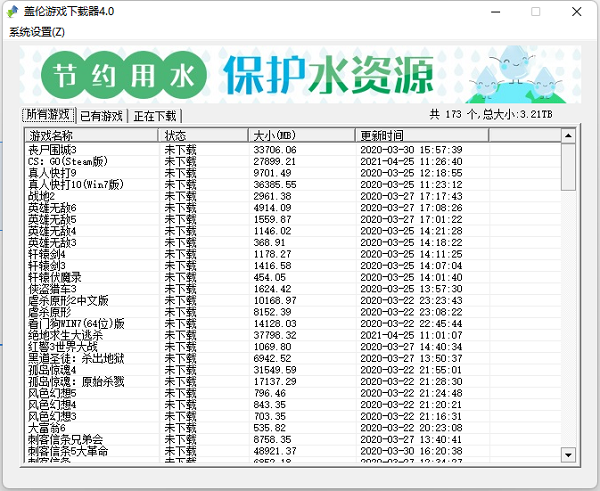This screenshot has height=491, width=600.
Task: Click the vertical scrollbar thumb
Action: pyautogui.click(x=568, y=167)
